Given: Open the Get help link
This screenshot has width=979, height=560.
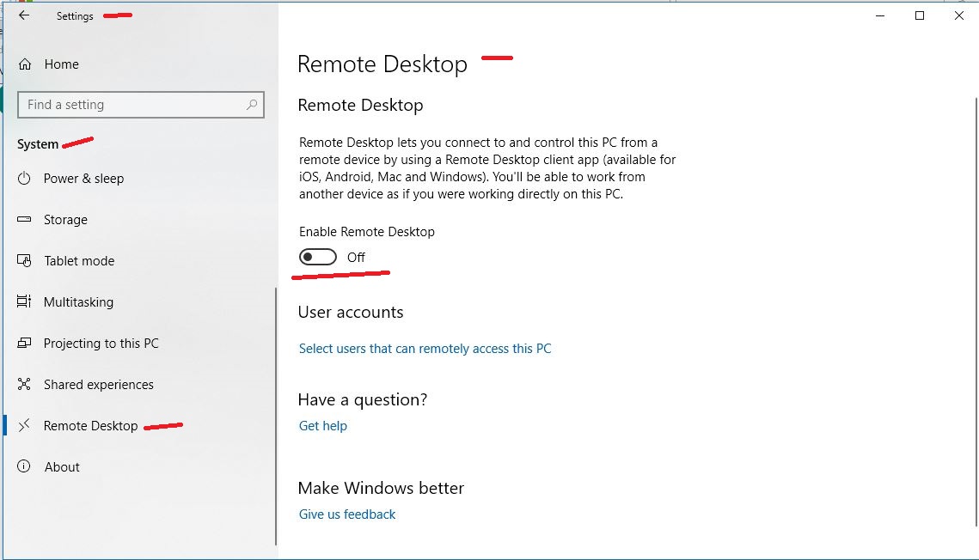Looking at the screenshot, I should [x=323, y=426].
